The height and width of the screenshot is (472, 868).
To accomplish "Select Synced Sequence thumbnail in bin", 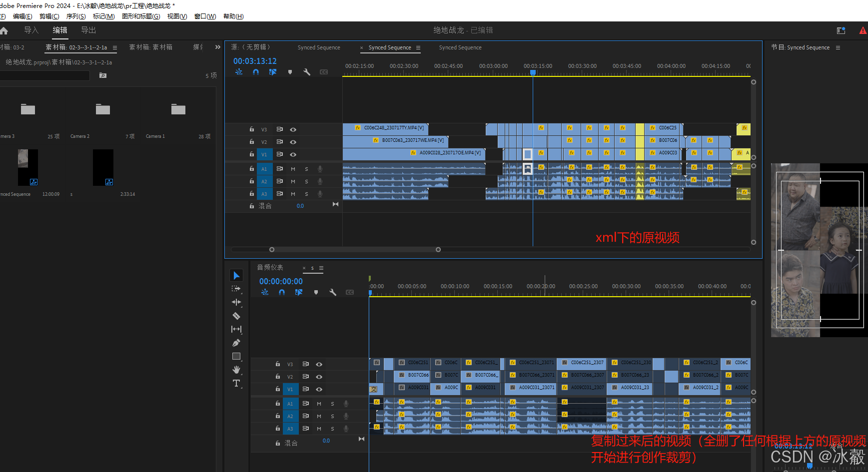I will [28, 167].
